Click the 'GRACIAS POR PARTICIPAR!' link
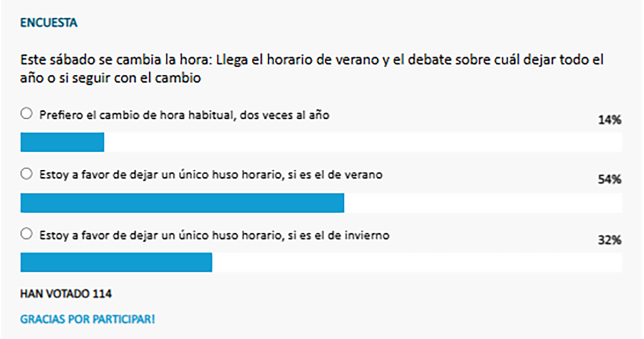The height and width of the screenshot is (339, 644). click(87, 319)
